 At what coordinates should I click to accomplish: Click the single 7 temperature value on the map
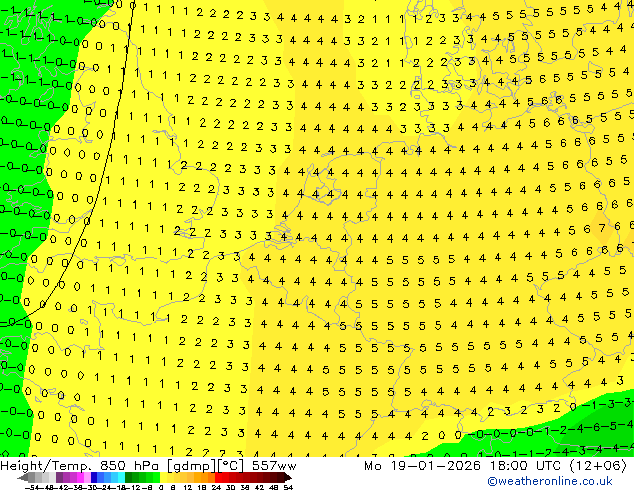pos(602,228)
